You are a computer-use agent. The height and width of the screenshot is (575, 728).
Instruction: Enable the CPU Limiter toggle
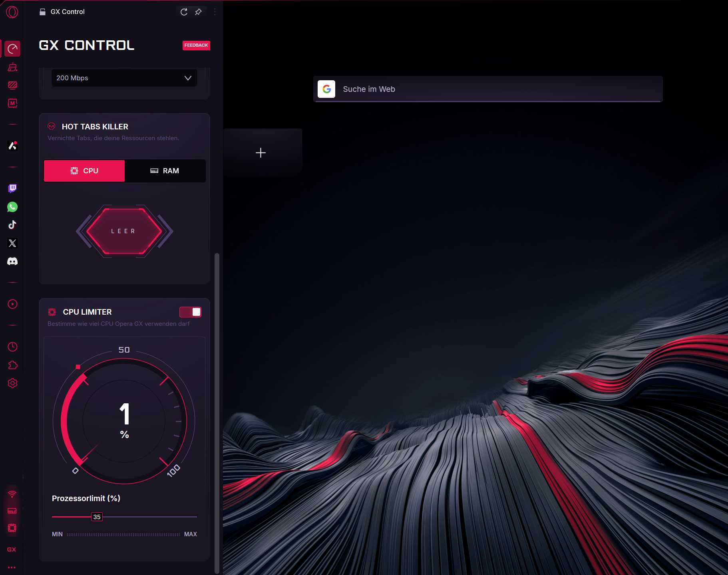[191, 311]
